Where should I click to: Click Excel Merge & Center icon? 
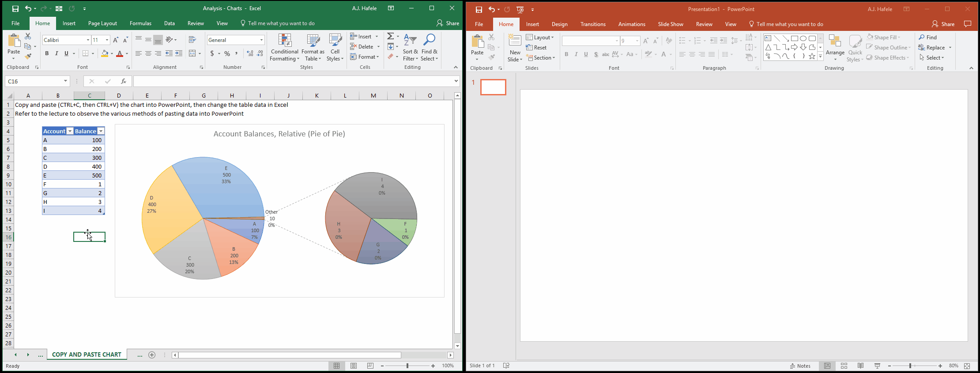coord(192,53)
